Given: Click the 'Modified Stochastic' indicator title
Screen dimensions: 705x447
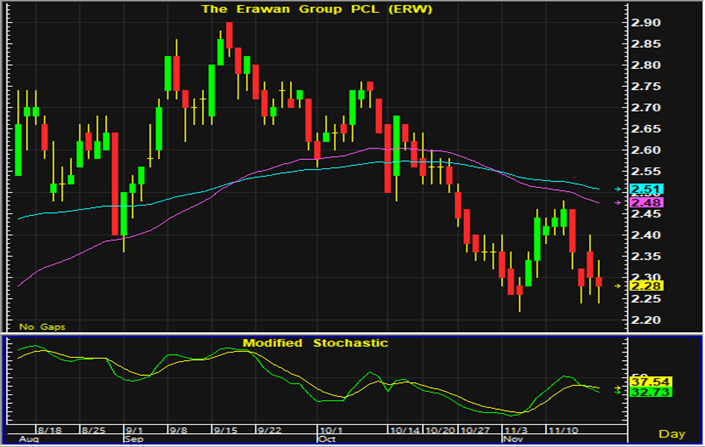Looking at the screenshot, I should (x=312, y=343).
